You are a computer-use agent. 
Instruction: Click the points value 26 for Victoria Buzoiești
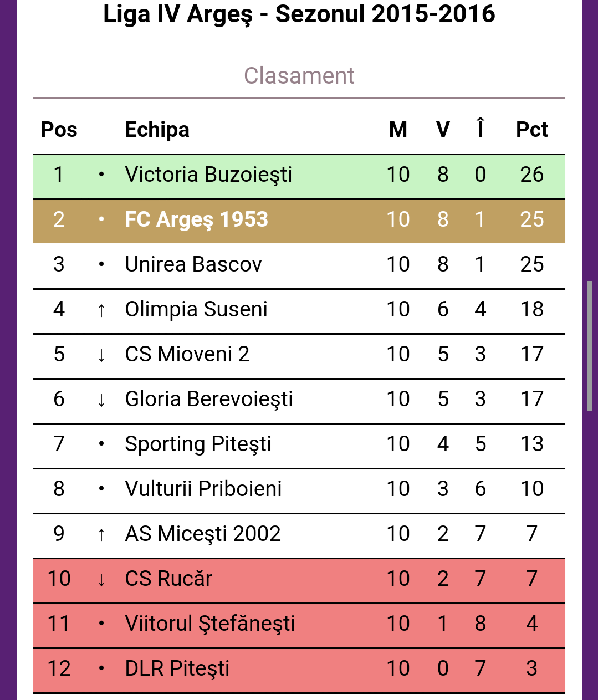[531, 175]
